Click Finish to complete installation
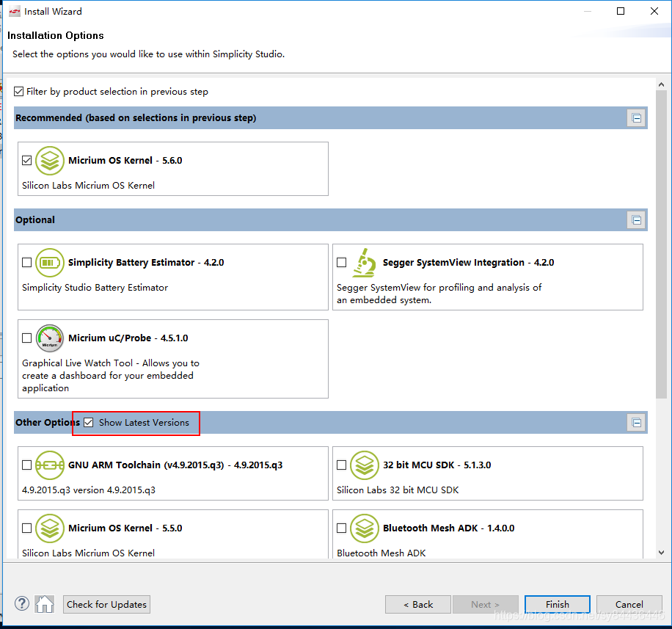Viewport: 672px width, 629px height. (557, 604)
